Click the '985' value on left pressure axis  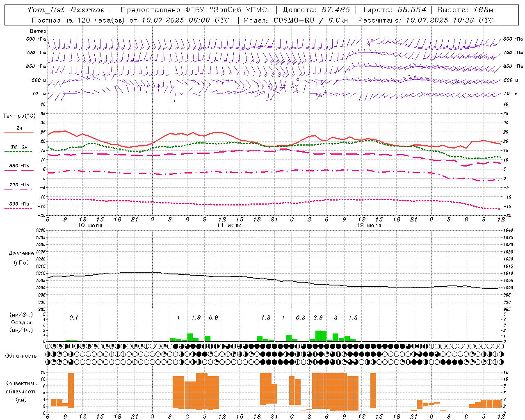click(41, 309)
